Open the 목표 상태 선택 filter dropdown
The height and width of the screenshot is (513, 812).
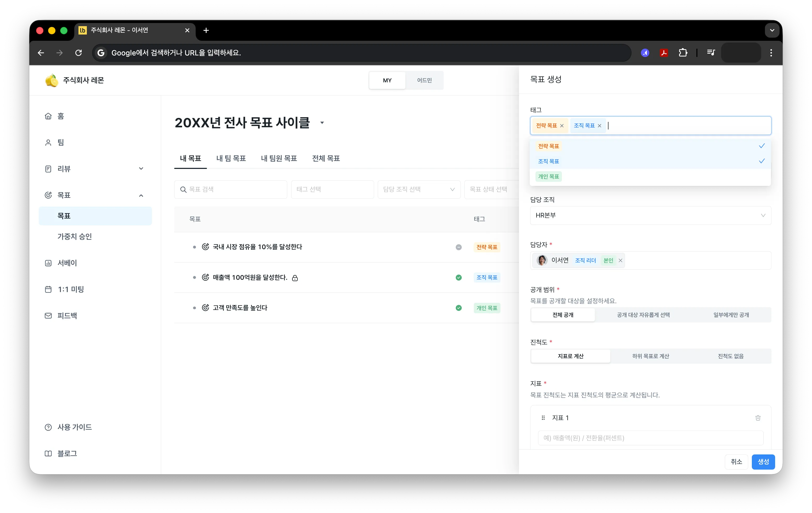click(x=491, y=189)
